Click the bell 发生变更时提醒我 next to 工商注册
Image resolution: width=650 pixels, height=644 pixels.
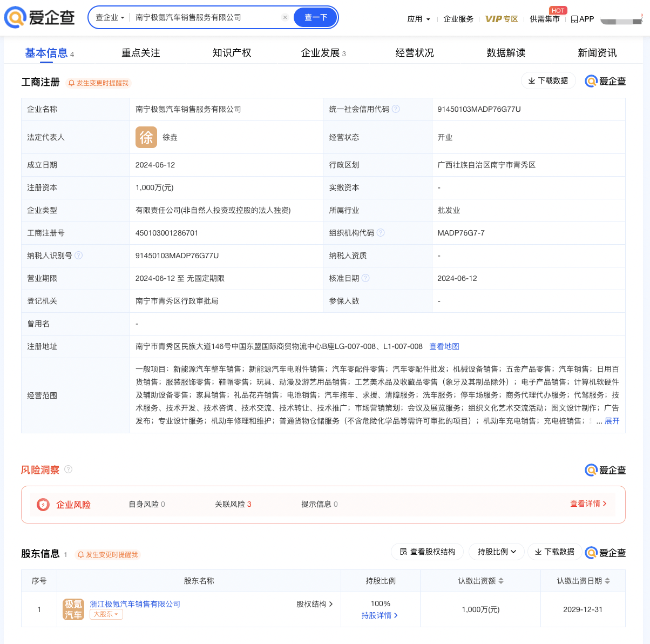pos(99,83)
